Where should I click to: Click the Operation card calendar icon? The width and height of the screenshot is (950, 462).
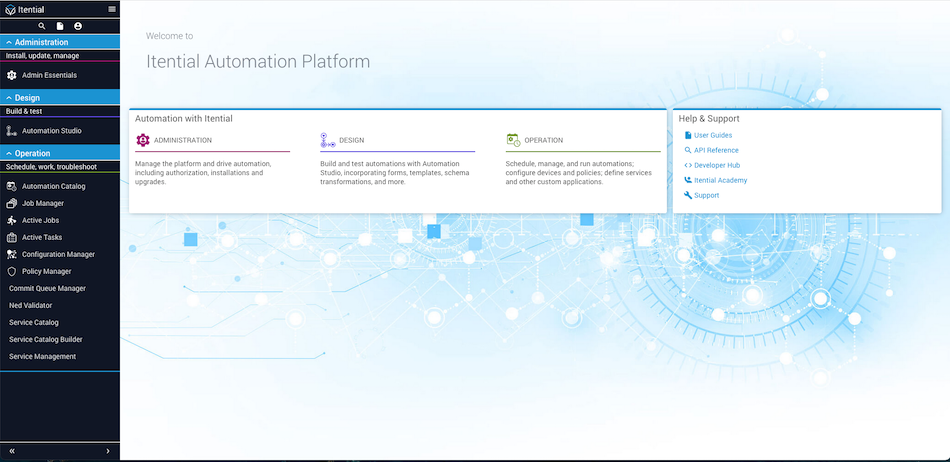tap(513, 140)
